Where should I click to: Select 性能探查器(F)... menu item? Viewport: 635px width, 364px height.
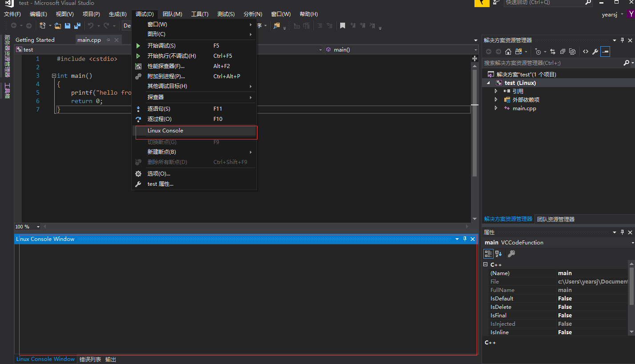click(x=194, y=66)
